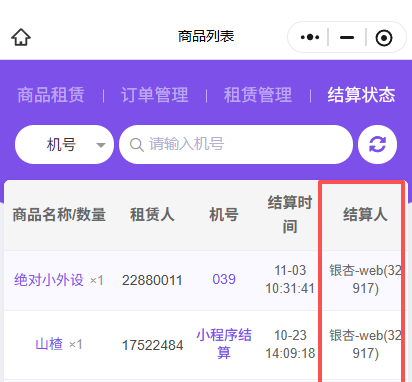Select settlement time 10-23 14:09:18

click(x=290, y=344)
